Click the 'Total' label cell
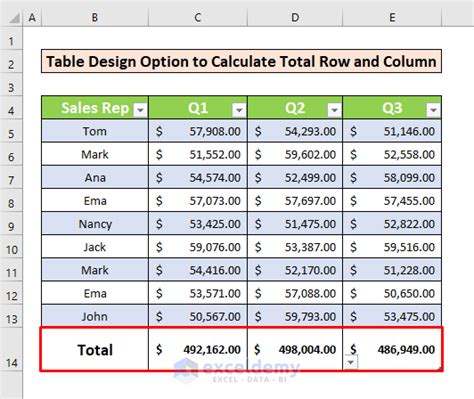Screen dimensions: 474x399 tap(95, 349)
